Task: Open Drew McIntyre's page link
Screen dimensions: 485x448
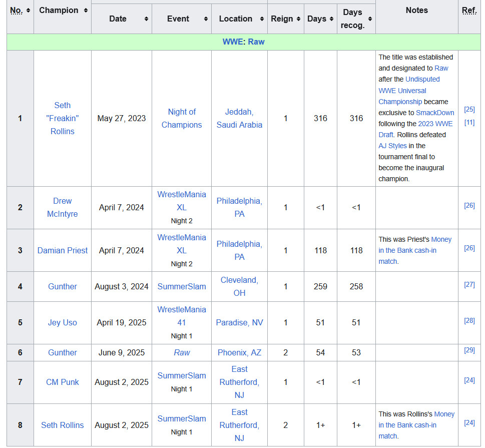Action: tap(63, 207)
